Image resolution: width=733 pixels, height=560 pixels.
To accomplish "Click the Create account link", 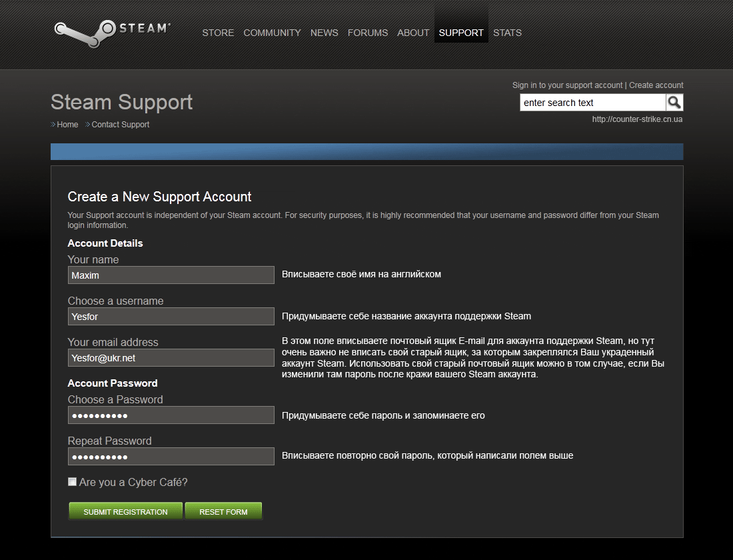I will (x=656, y=85).
